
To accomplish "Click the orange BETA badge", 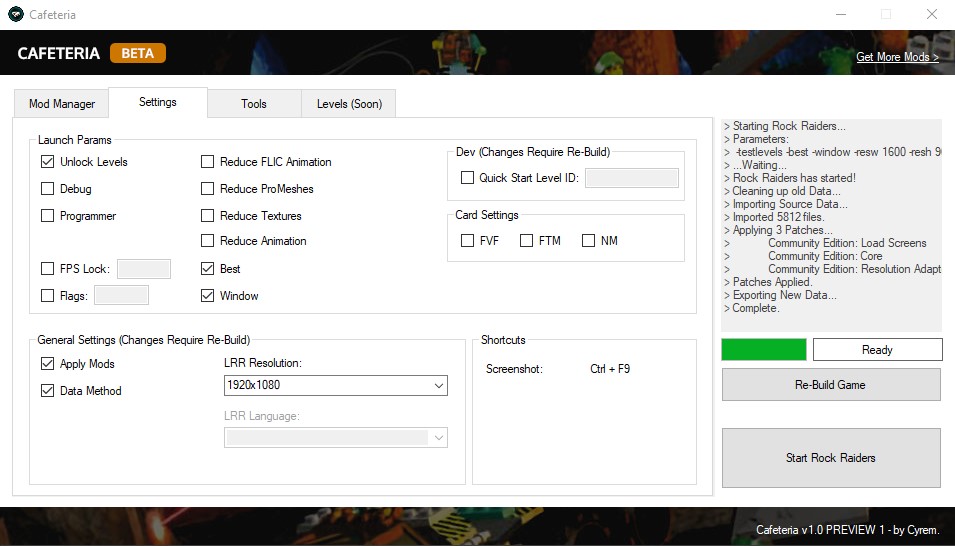I will 138,53.
